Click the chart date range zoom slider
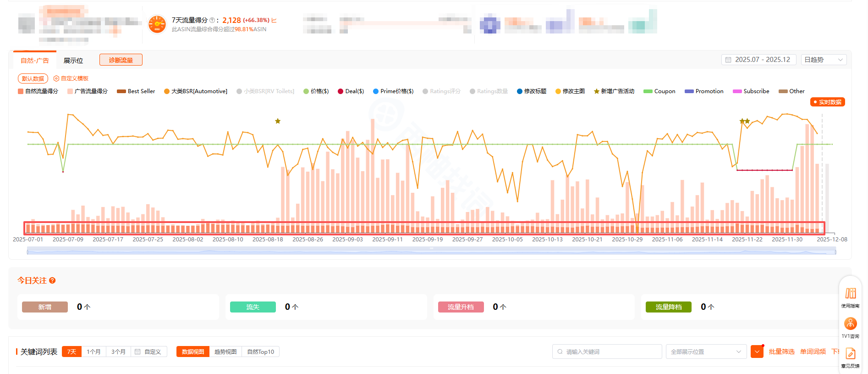This screenshot has height=374, width=868. coord(431,251)
